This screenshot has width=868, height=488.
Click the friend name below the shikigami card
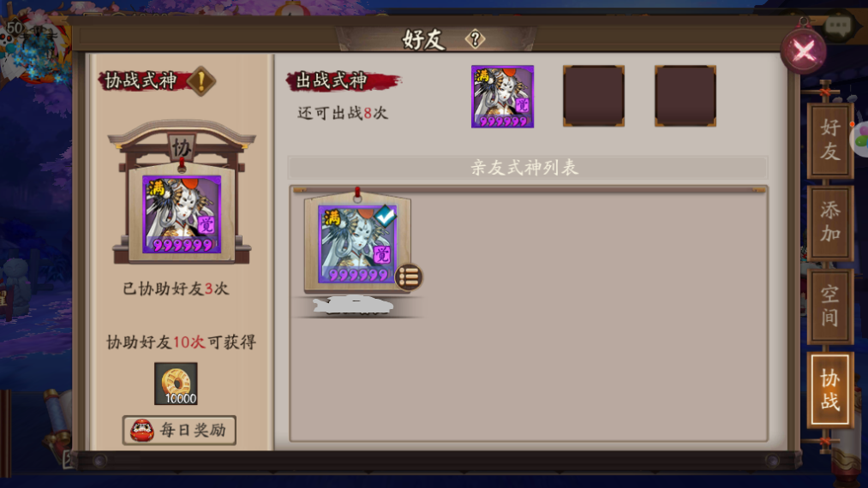[x=353, y=306]
